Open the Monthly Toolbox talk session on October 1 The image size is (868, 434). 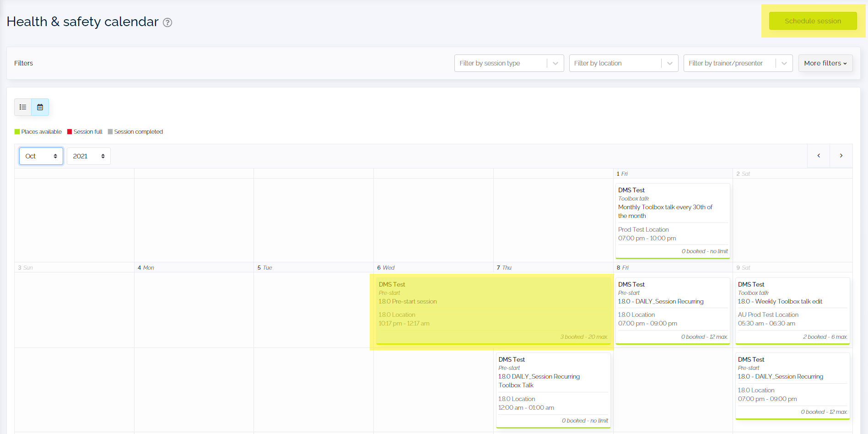672,220
